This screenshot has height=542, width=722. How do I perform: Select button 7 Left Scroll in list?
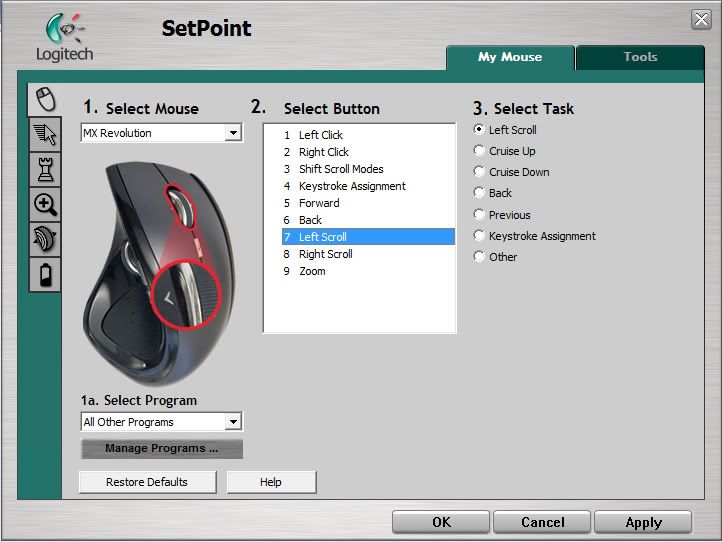(368, 237)
